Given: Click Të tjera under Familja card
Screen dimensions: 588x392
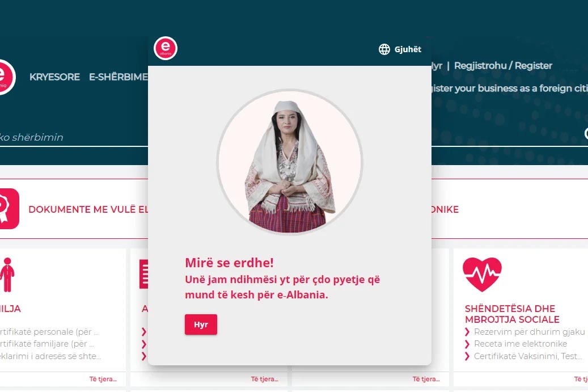Looking at the screenshot, I should [x=103, y=379].
